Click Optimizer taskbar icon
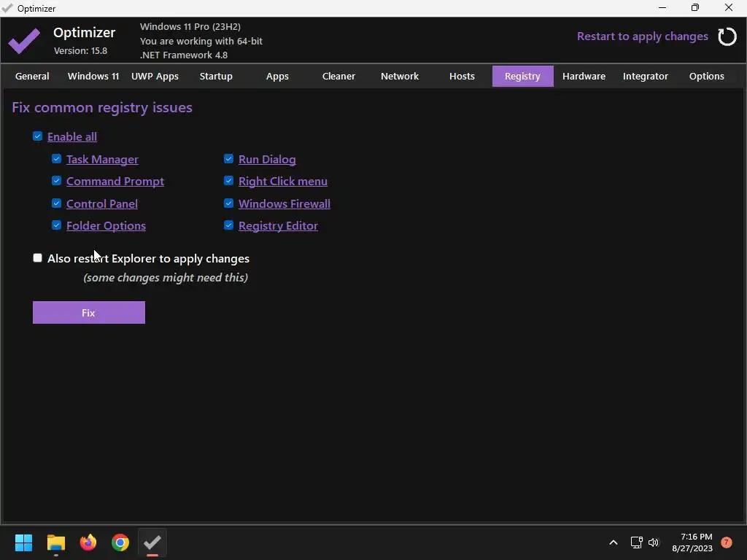This screenshot has width=747, height=560. (x=152, y=542)
